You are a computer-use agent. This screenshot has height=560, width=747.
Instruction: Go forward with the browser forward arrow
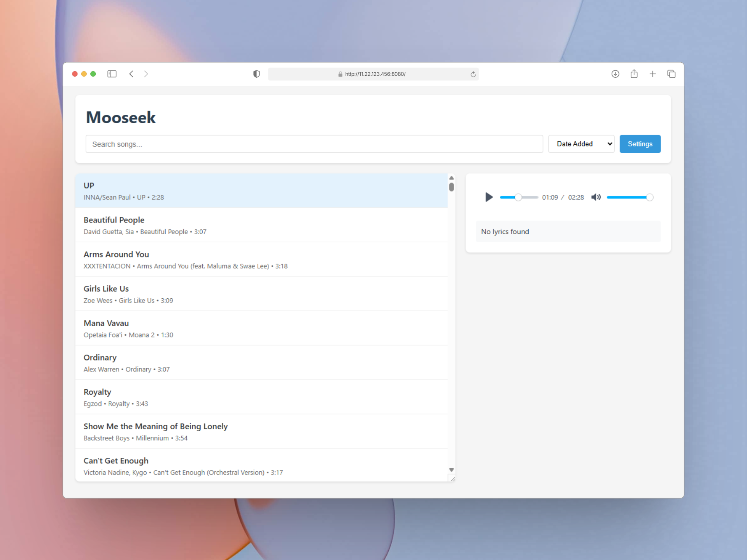pos(146,74)
